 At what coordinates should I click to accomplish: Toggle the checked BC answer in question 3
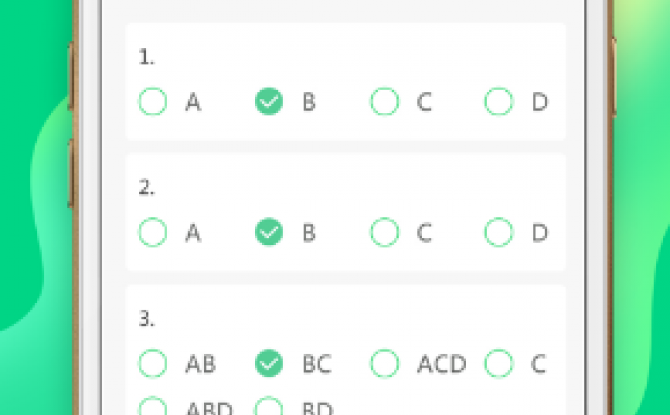269,364
